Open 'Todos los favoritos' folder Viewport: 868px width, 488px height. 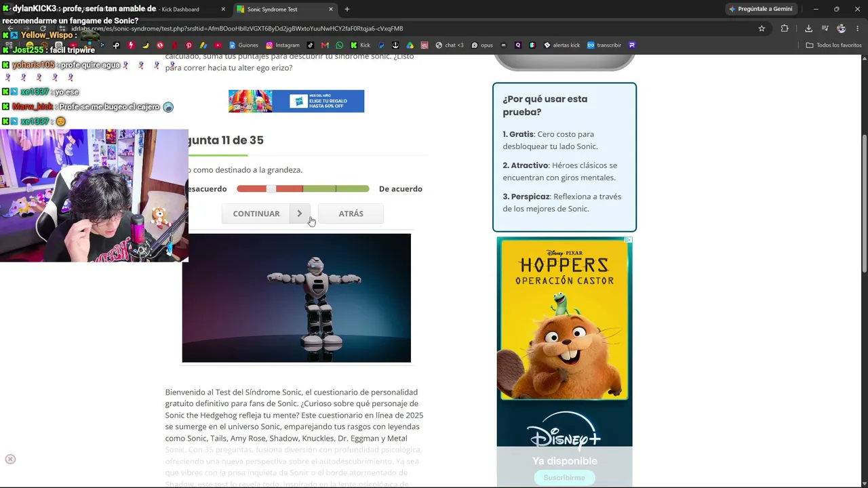pos(833,45)
